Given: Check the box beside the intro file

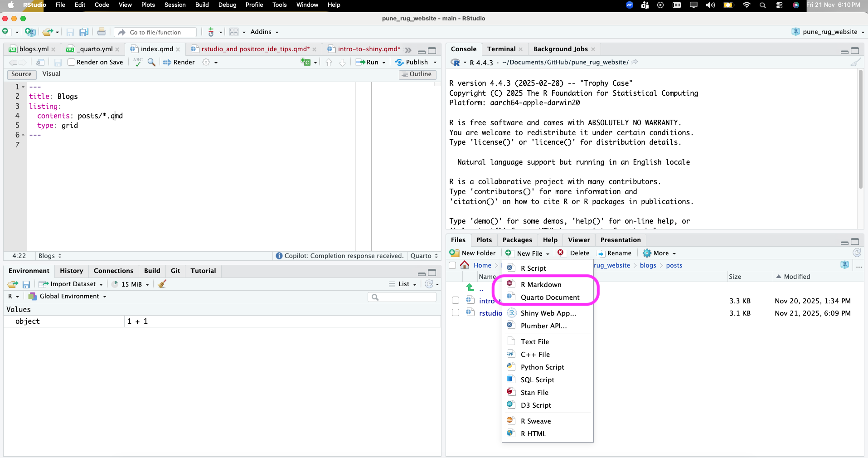Looking at the screenshot, I should pyautogui.click(x=456, y=301).
